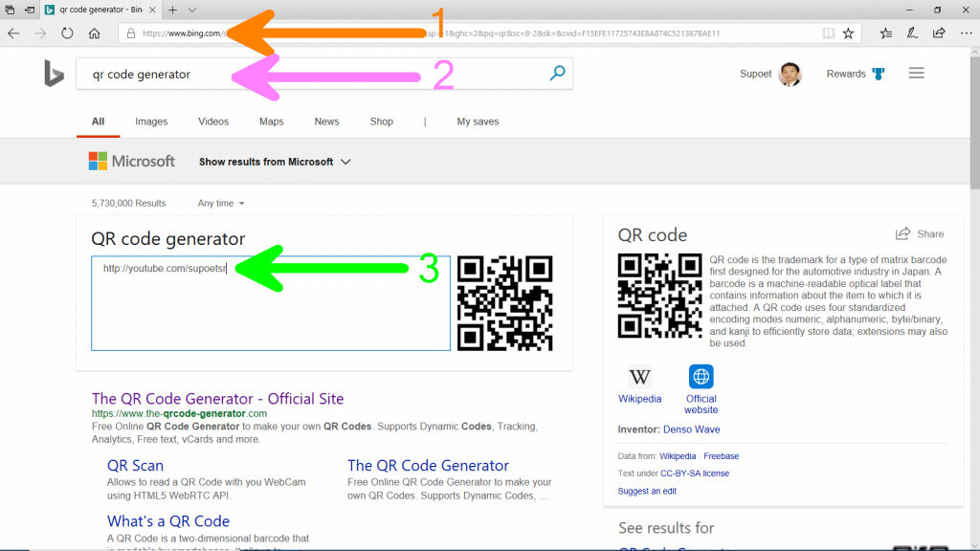
Task: Open the News results tab
Action: pyautogui.click(x=326, y=121)
